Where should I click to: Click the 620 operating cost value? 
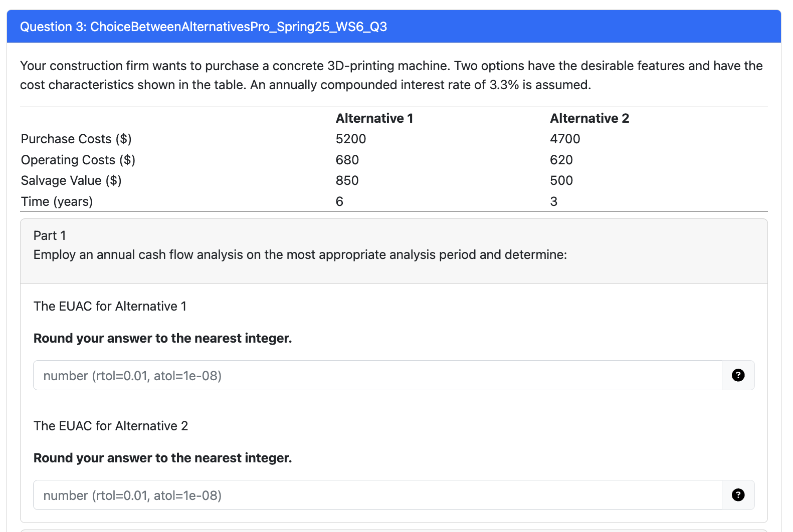561,160
